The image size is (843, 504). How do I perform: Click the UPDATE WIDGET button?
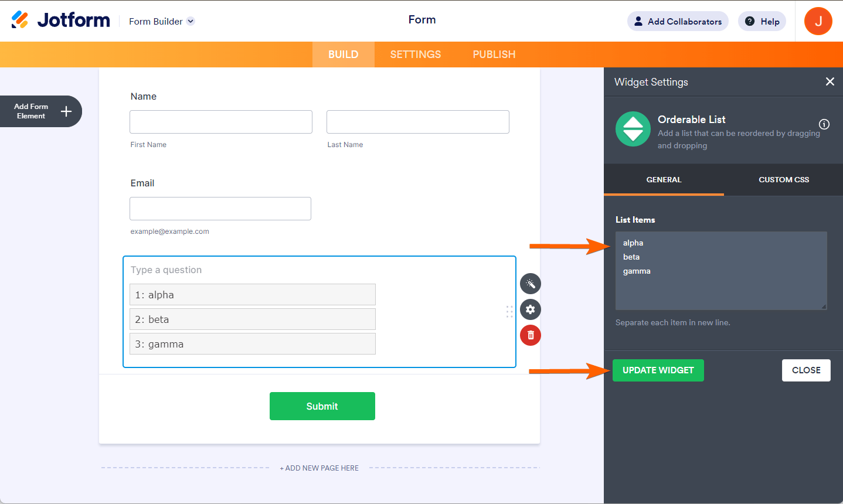pos(658,370)
